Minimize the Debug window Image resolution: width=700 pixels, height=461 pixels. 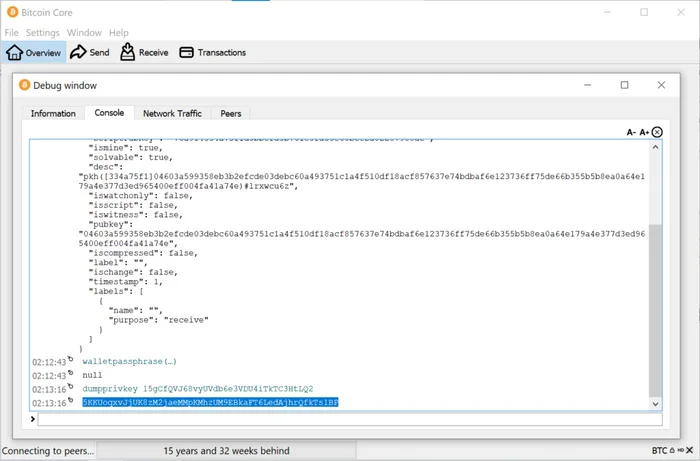[588, 85]
